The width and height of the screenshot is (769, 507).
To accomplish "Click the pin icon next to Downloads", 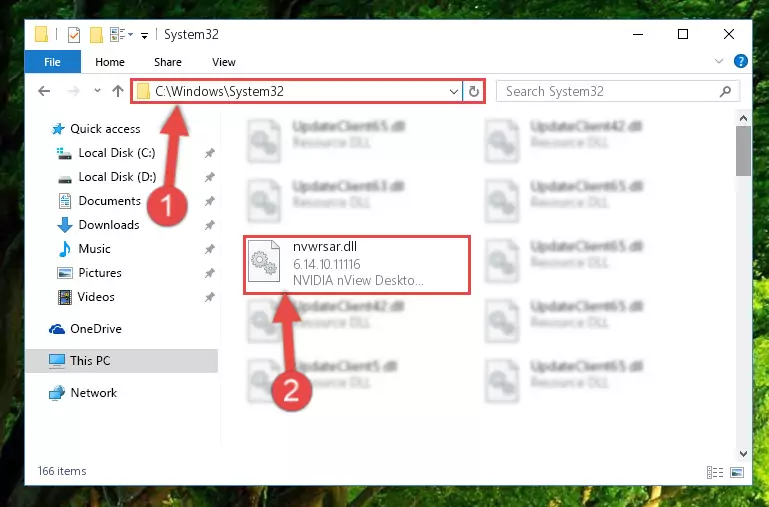I will point(209,225).
